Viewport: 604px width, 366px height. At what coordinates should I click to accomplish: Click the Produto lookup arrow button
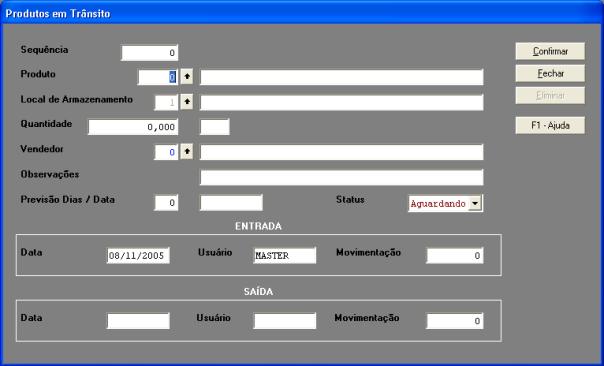[187, 77]
